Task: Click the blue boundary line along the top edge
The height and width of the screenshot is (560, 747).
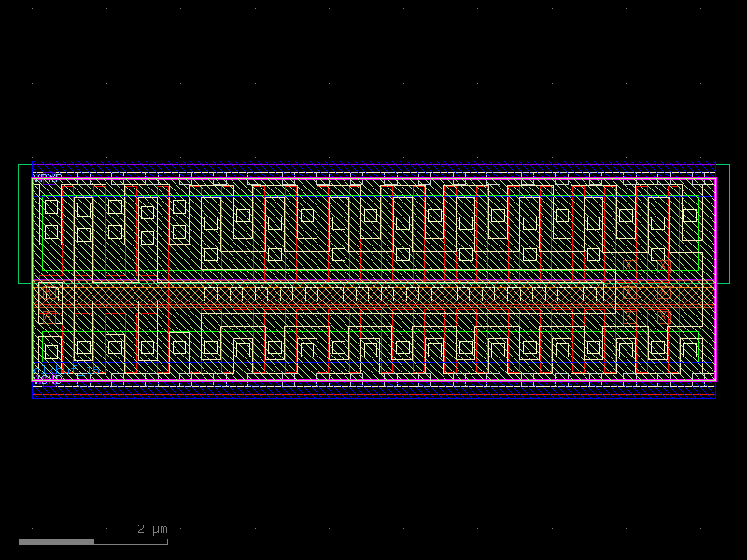Action: (373, 161)
